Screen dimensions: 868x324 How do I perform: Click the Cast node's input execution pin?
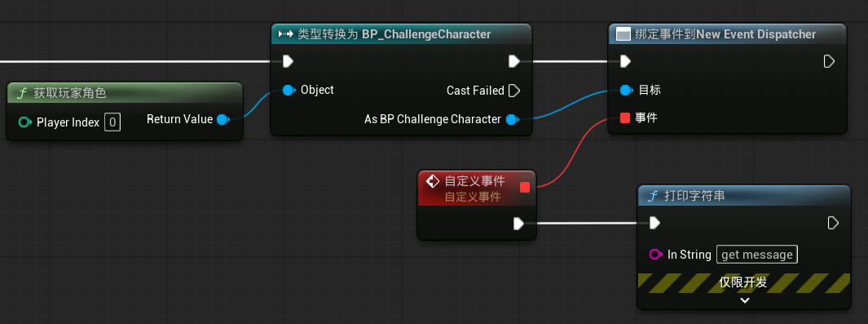(288, 61)
